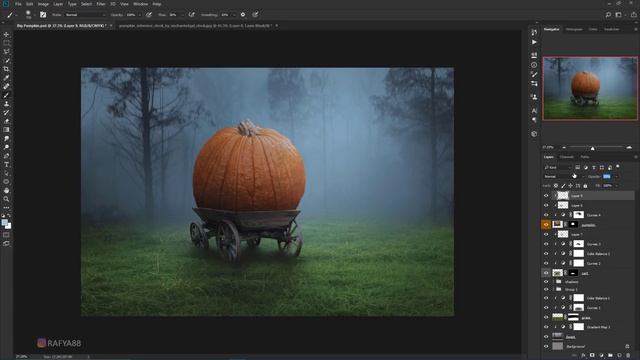Click the lock all padlock icon
Image resolution: width=640 pixels, height=360 pixels.
pos(585,186)
